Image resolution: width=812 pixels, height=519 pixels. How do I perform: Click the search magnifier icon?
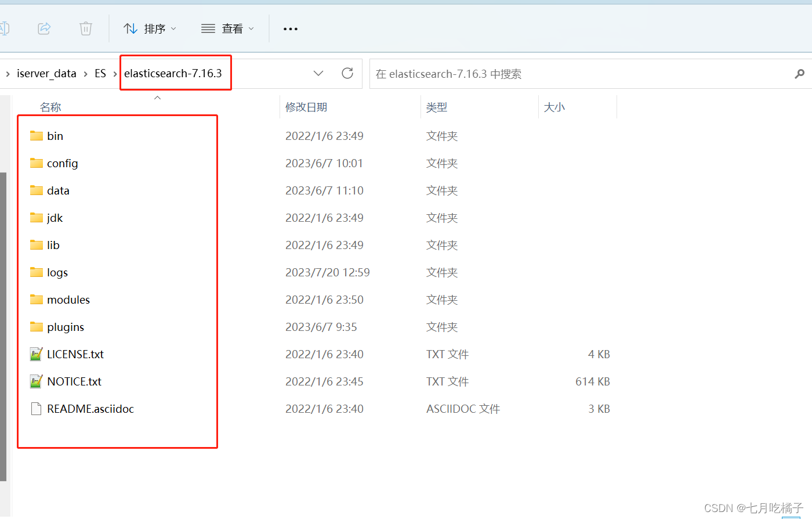point(800,74)
